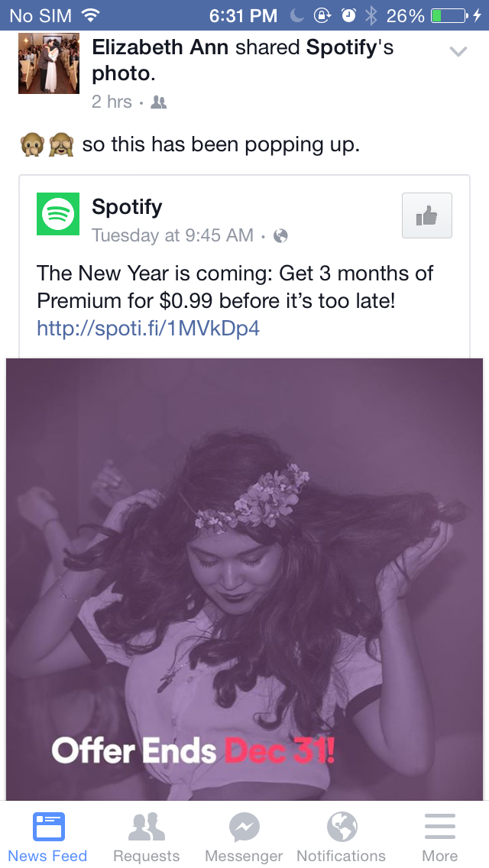Open the Spotify promo photo

244,578
